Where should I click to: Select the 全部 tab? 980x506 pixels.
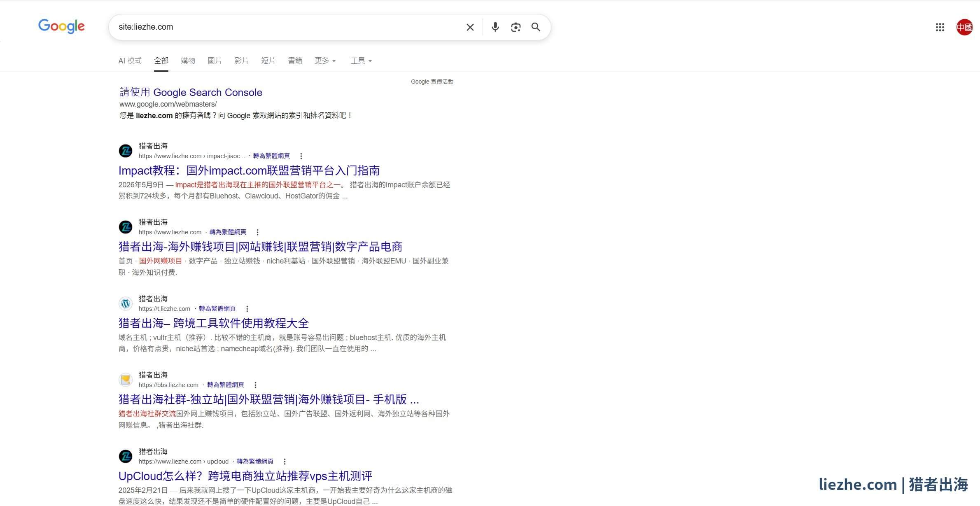161,61
